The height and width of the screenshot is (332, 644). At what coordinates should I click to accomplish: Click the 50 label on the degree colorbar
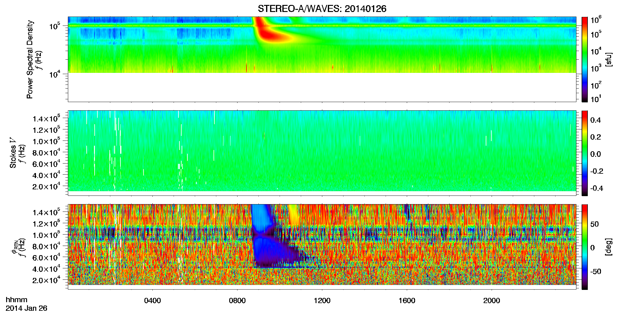(x=595, y=224)
